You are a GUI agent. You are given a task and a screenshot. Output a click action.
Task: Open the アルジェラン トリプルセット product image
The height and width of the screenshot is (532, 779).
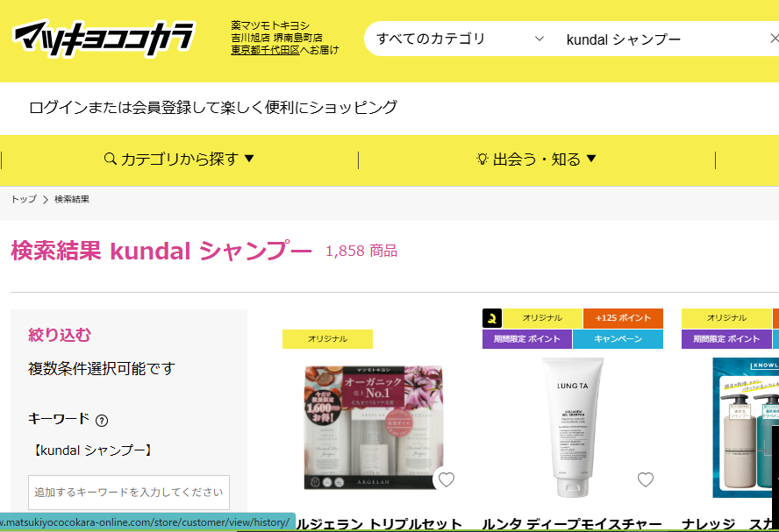pos(374,428)
